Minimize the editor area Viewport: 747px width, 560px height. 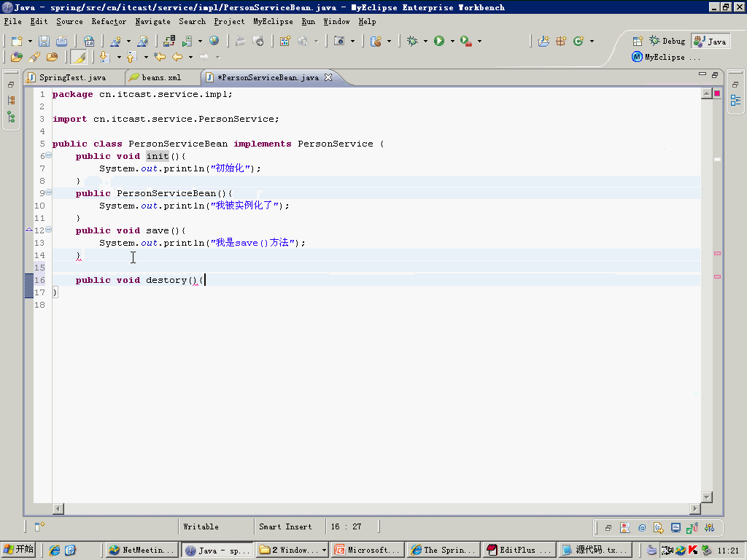[703, 74]
